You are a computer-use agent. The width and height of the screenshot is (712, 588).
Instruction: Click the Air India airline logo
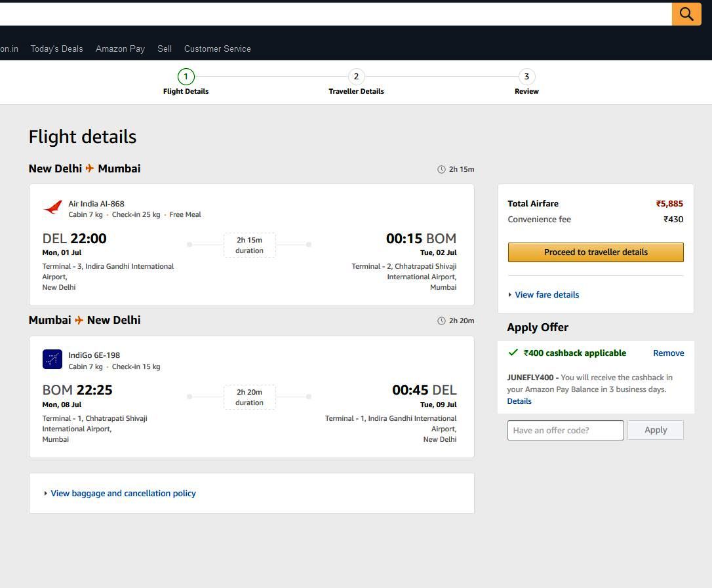coord(52,208)
